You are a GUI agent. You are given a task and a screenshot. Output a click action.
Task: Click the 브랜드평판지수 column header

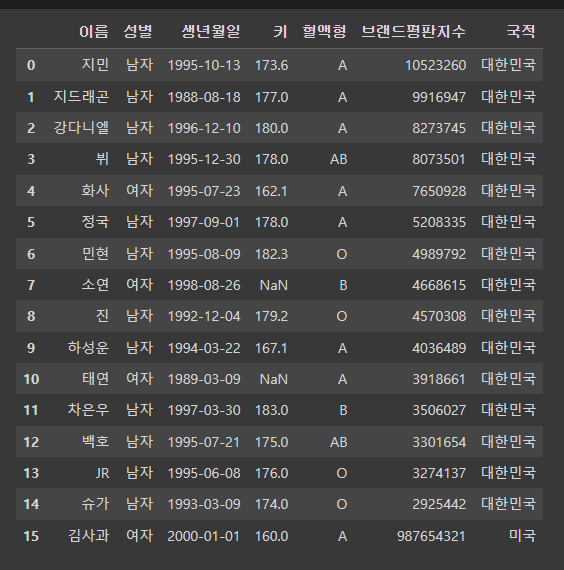(x=413, y=32)
